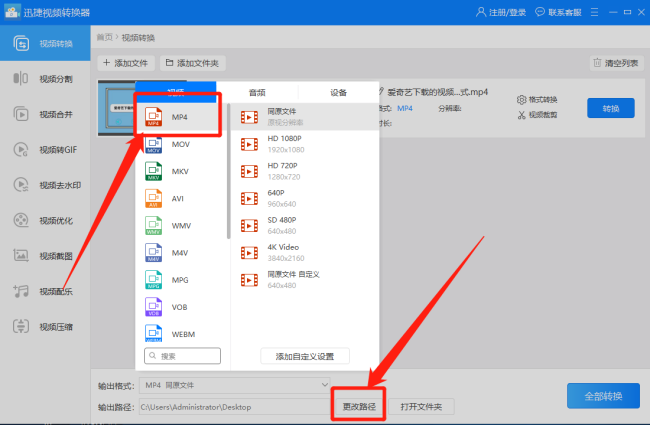Viewport: 650px width, 425px height.
Task: Select the M4V format
Action: tap(180, 253)
